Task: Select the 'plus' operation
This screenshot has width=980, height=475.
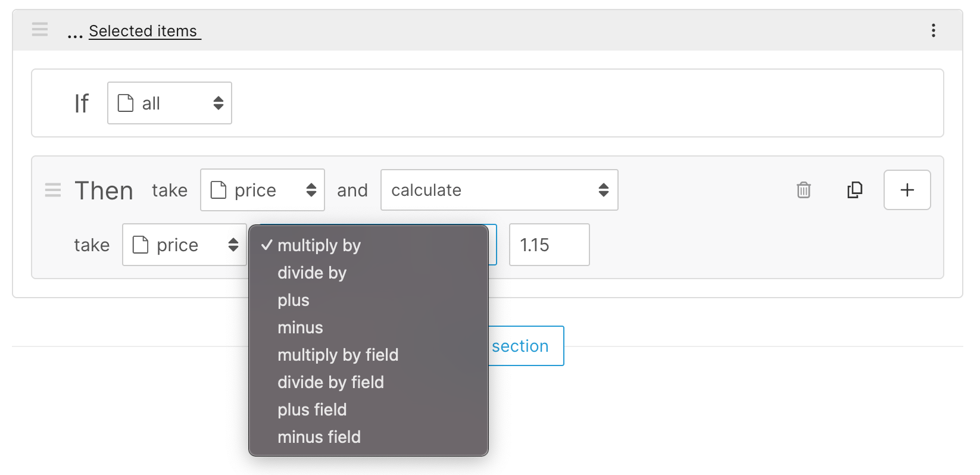Action: pos(294,300)
